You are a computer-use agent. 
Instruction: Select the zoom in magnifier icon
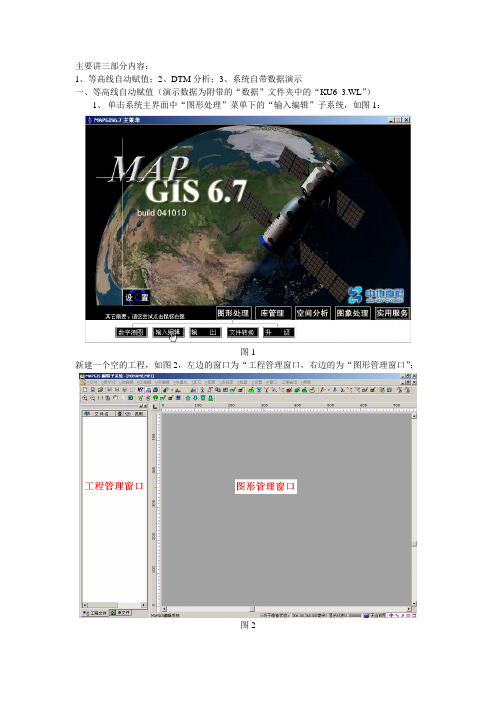click(85, 398)
